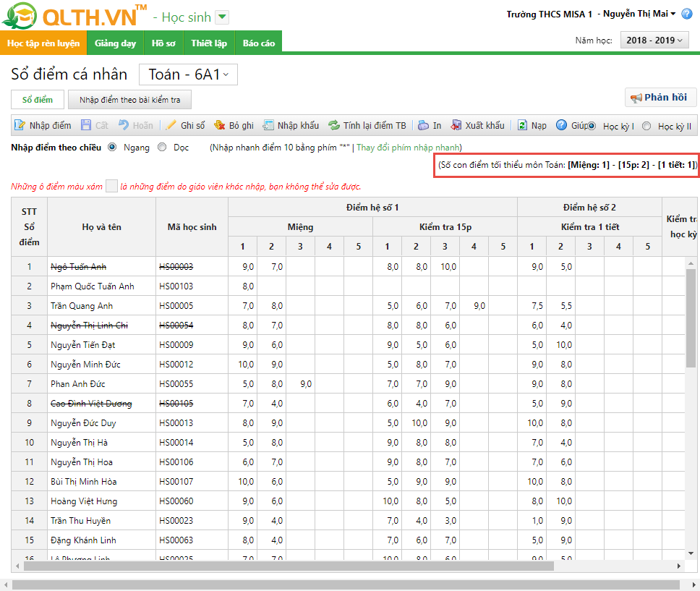Click the Ghi sổ toolbar icon
The image size is (700, 591).
tap(171, 125)
